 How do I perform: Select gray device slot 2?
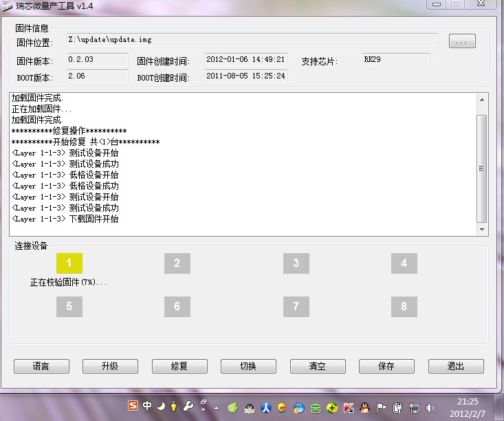177,263
